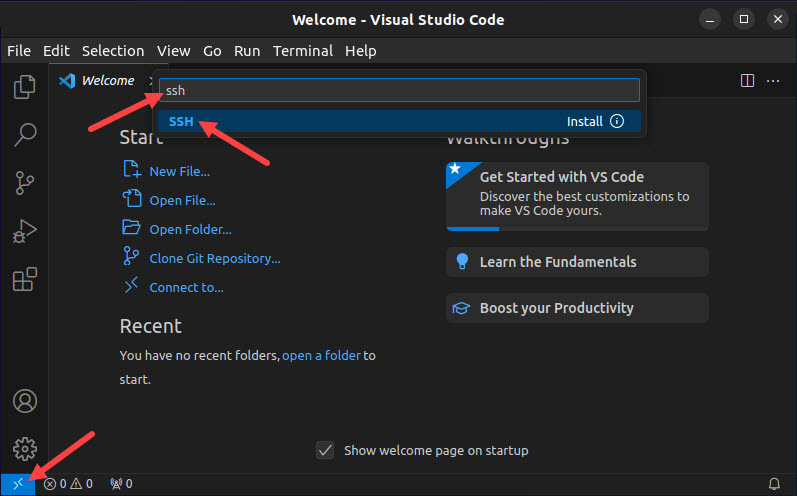The width and height of the screenshot is (797, 496).
Task: Click the lightbulb icon for Learn the Fundamentals
Action: (x=462, y=262)
